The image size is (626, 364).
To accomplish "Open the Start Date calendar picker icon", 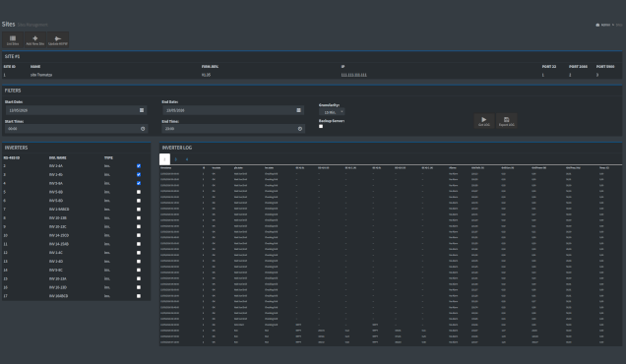I will coord(142,110).
